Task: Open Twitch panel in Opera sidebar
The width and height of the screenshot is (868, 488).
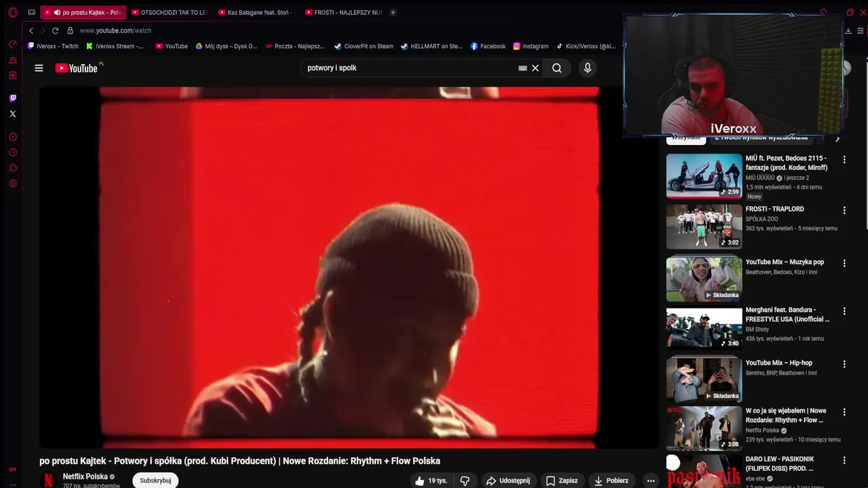Action: [x=12, y=98]
